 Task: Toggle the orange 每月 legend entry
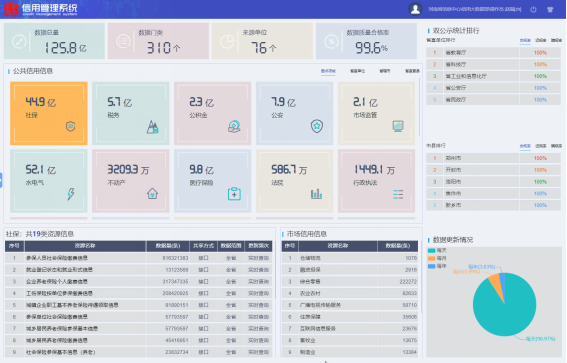(x=437, y=258)
